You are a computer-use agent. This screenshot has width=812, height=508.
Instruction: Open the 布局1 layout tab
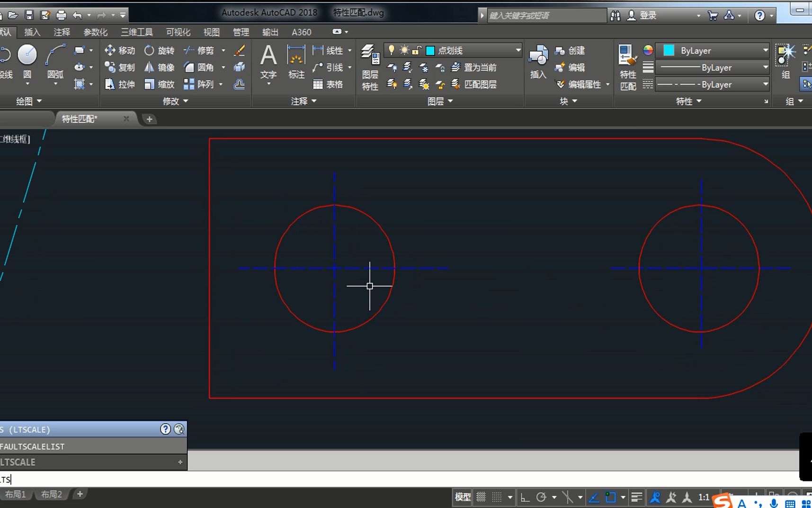click(16, 494)
